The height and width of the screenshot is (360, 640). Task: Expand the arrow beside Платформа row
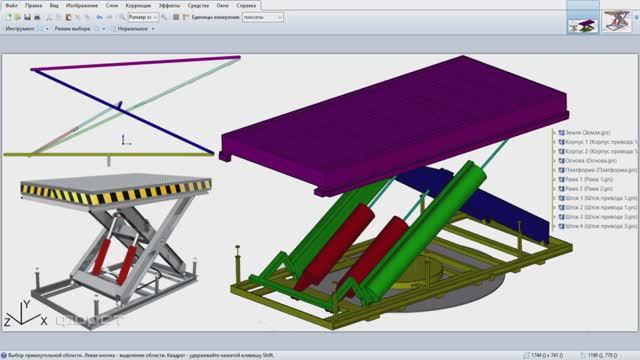pyautogui.click(x=555, y=170)
